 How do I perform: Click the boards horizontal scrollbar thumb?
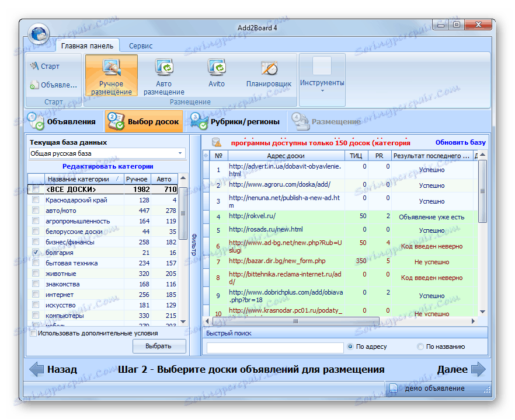tap(295, 321)
